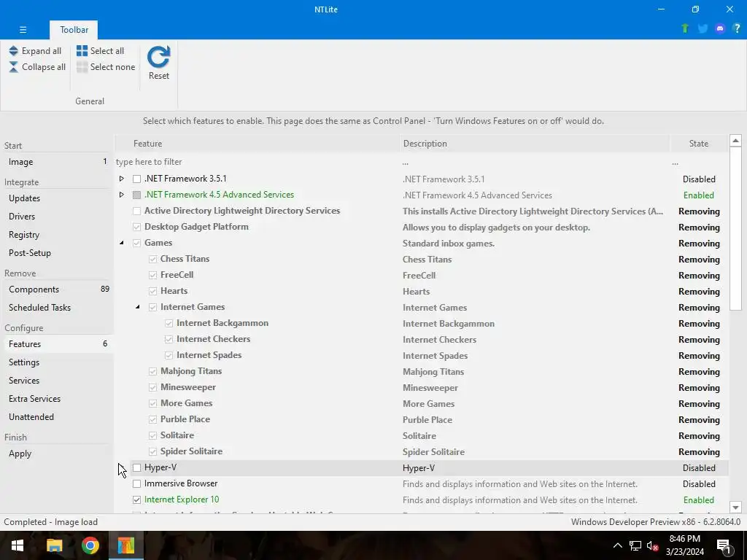Viewport: 747px width, 560px height.
Task: Open the Updates page in sidebar
Action: 57,198
